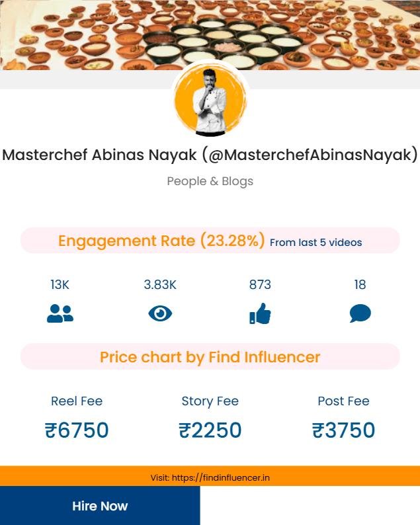This screenshot has width=420, height=525.
Task: Select the Post Fee ₹3750 price
Action: tap(343, 430)
